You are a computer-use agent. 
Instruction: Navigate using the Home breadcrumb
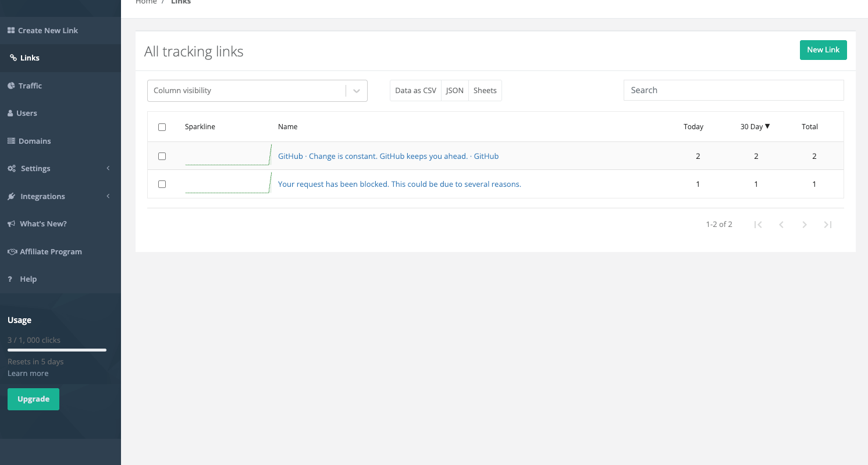click(x=146, y=2)
